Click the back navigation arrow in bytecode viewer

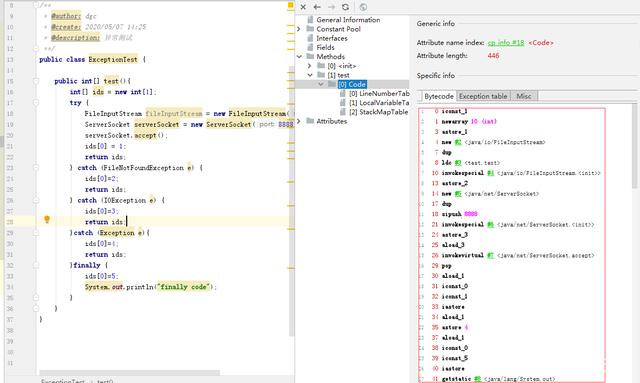(x=317, y=7)
